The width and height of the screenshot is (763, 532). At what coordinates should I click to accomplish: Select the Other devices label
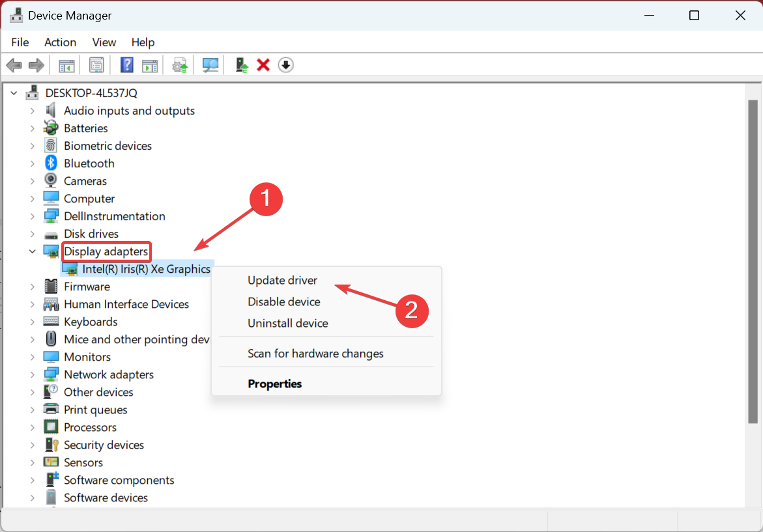point(98,392)
